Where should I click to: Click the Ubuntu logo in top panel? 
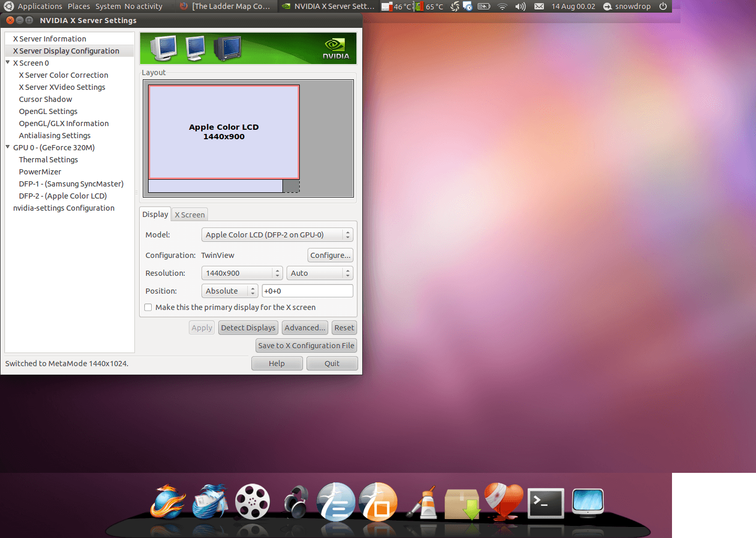pyautogui.click(x=8, y=6)
